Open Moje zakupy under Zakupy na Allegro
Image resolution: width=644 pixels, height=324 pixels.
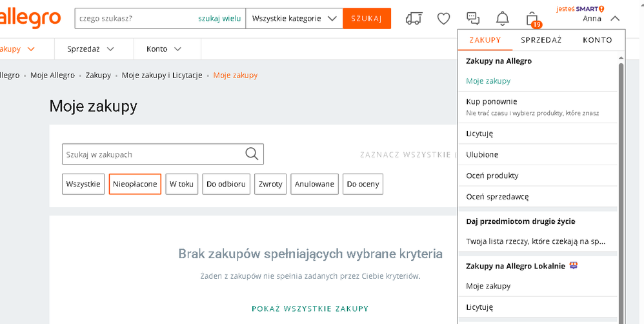pyautogui.click(x=538, y=81)
